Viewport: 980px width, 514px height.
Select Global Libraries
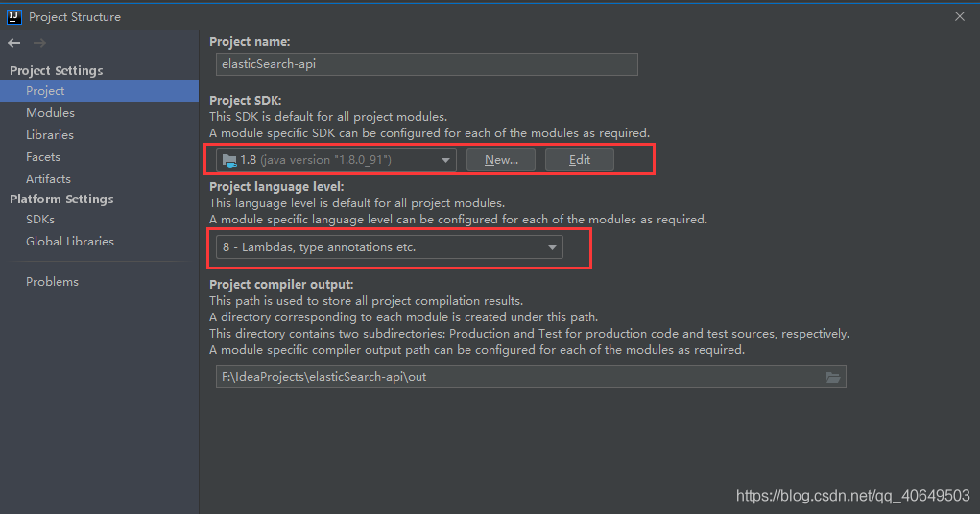pyautogui.click(x=70, y=241)
